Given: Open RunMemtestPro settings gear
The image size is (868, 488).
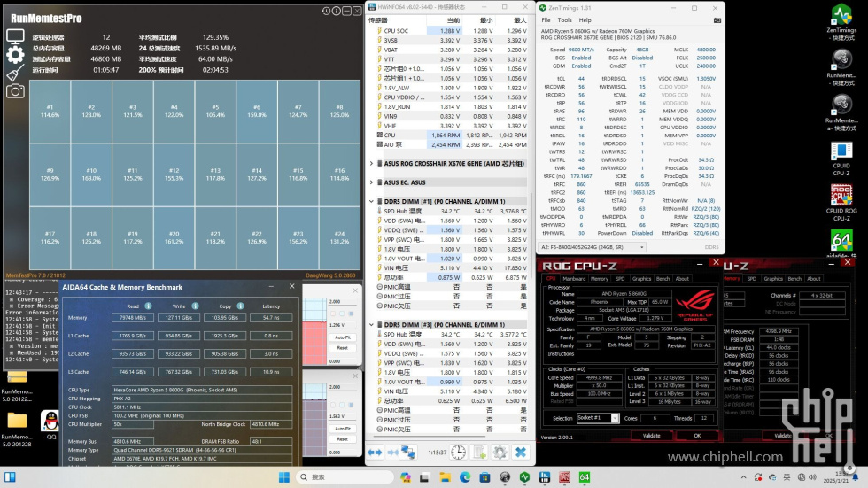Looking at the screenshot, I should [15, 54].
